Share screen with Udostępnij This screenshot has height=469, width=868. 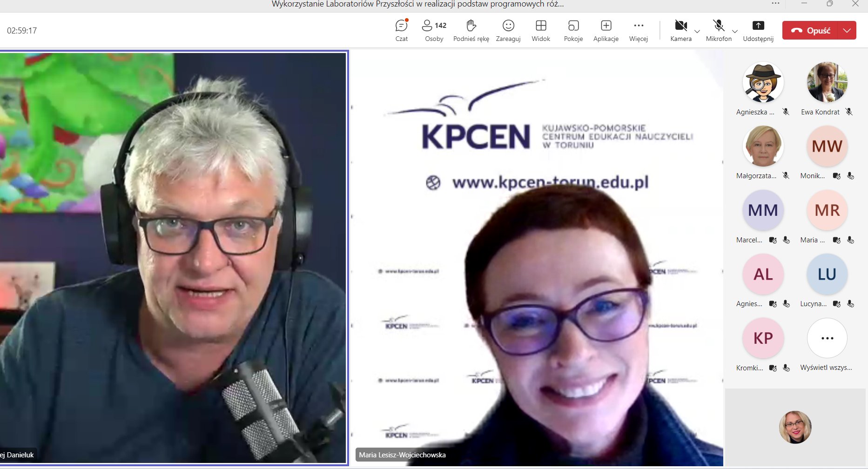(758, 31)
